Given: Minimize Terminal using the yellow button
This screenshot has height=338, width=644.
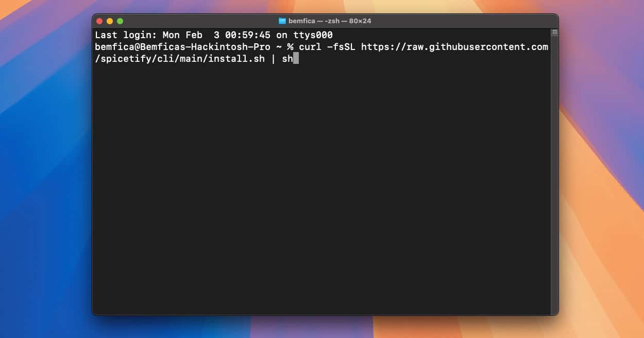Looking at the screenshot, I should click(110, 21).
